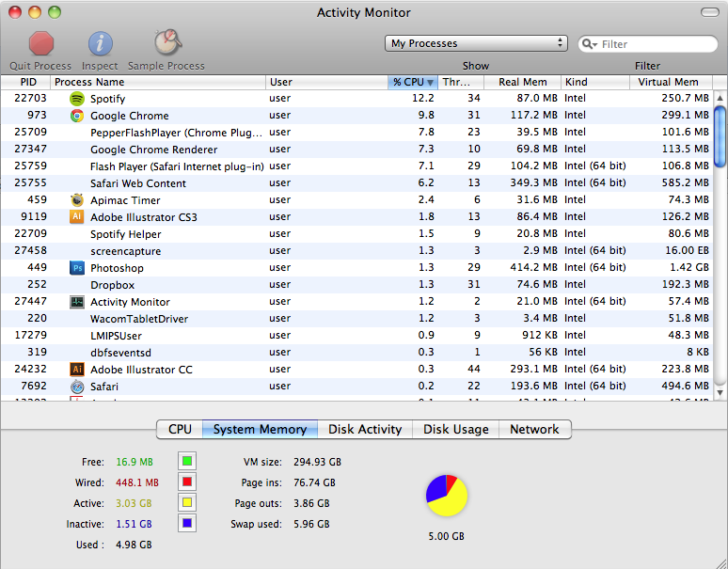
Task: Select the WacomTabletDriver process
Action: pos(356,319)
